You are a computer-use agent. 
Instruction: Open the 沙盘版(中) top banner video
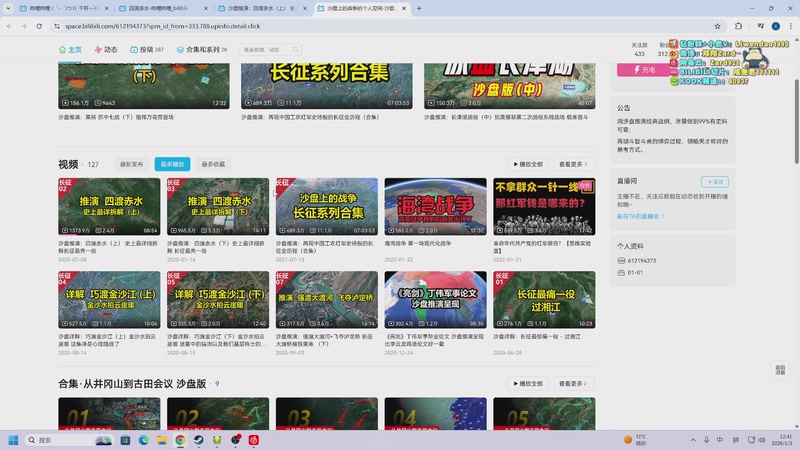point(509,86)
